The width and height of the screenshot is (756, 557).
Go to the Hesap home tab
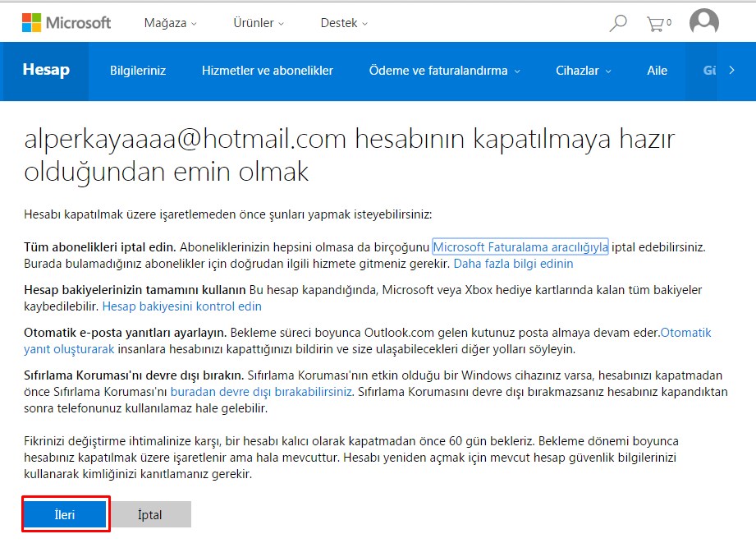pos(46,71)
